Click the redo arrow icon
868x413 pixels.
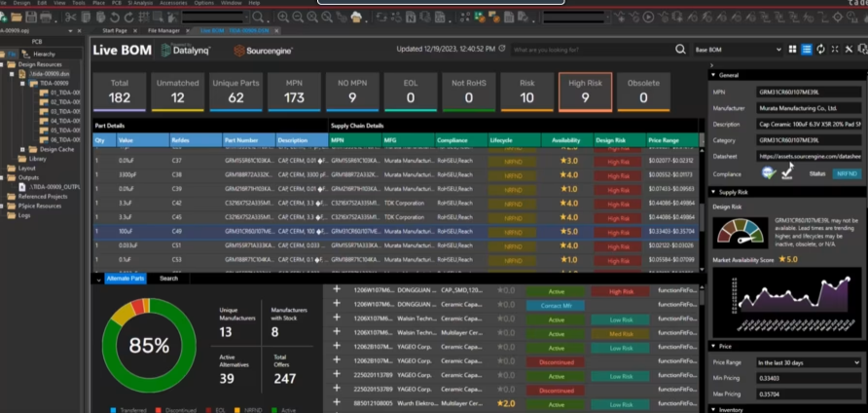pyautogui.click(x=128, y=18)
